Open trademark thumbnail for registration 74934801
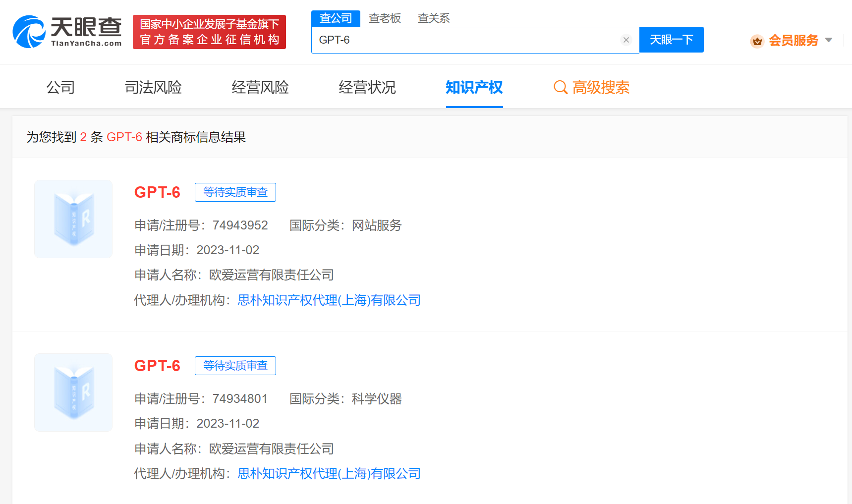 [x=73, y=392]
